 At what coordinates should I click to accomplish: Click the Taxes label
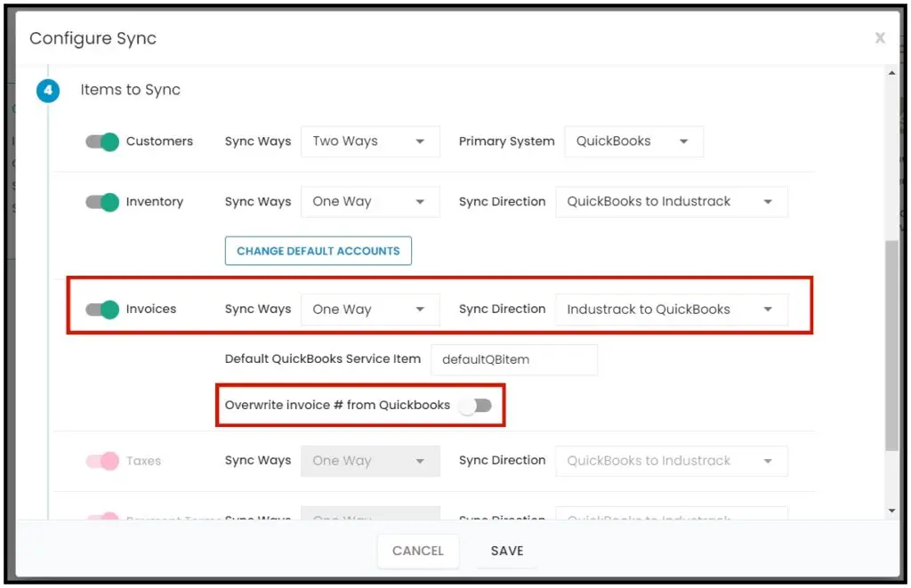(x=143, y=461)
